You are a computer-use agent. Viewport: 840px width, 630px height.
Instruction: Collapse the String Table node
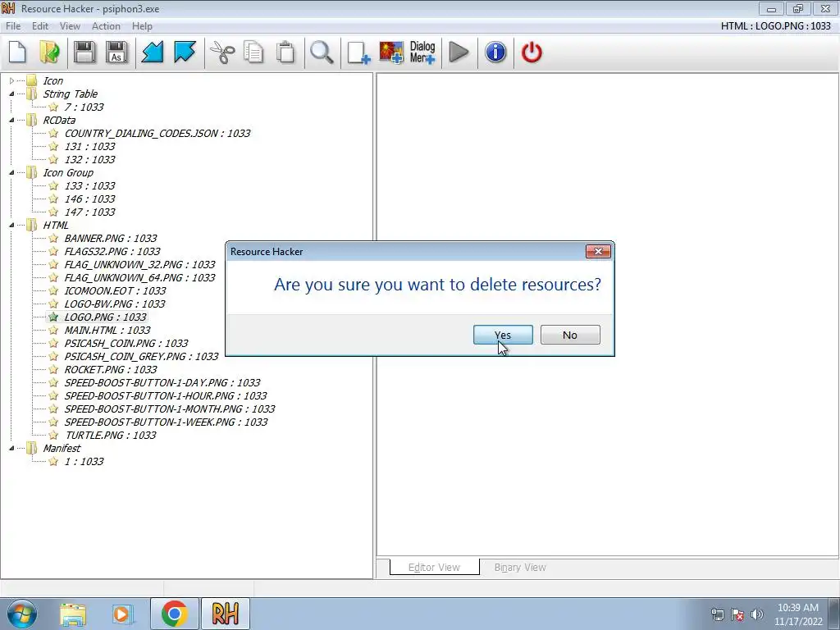click(x=11, y=94)
